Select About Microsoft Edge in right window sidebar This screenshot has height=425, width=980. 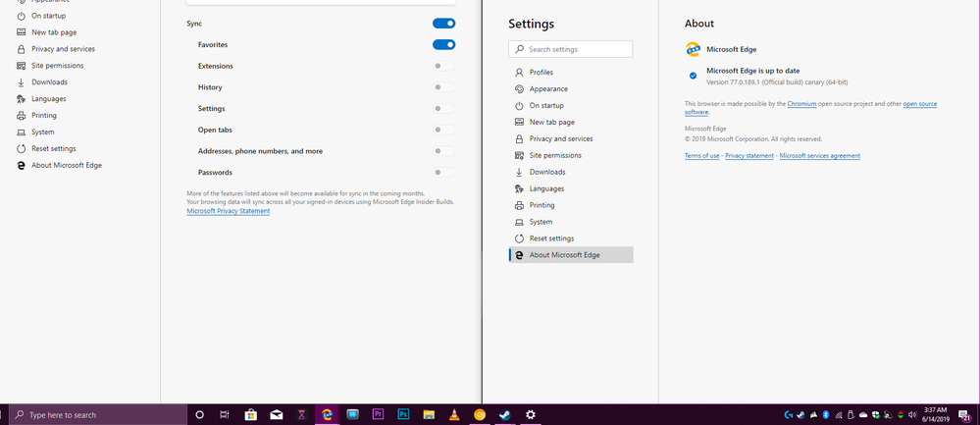coord(571,255)
